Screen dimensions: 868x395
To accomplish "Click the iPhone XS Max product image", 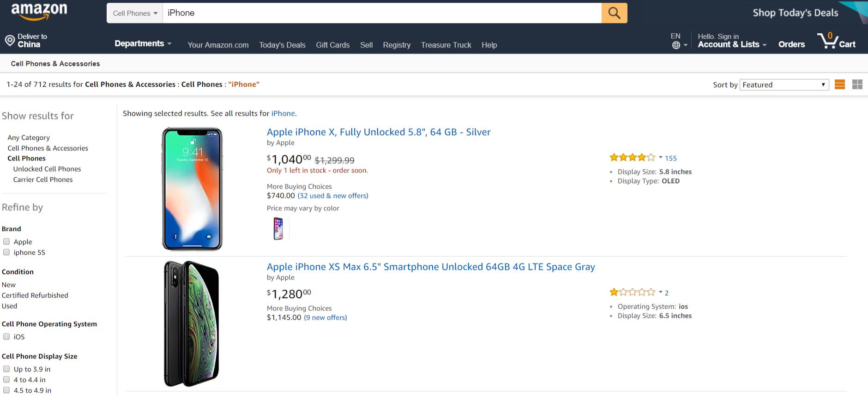I will pyautogui.click(x=192, y=323).
